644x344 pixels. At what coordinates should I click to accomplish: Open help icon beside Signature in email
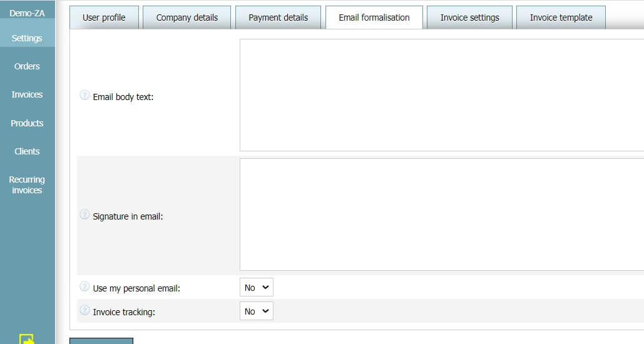[84, 215]
